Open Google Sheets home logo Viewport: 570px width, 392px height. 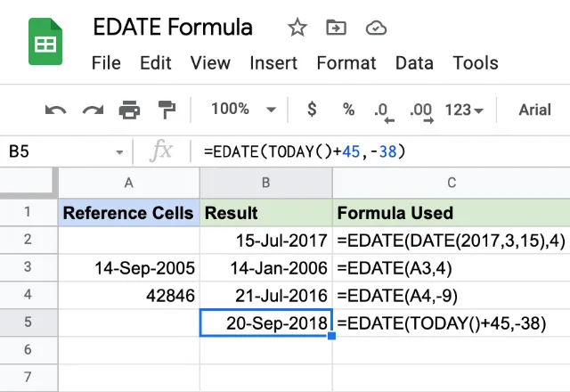coord(45,42)
